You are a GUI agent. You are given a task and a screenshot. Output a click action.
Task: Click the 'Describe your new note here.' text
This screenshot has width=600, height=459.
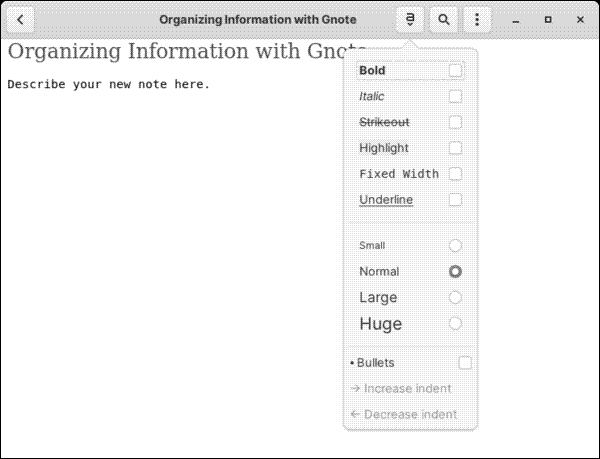click(109, 84)
